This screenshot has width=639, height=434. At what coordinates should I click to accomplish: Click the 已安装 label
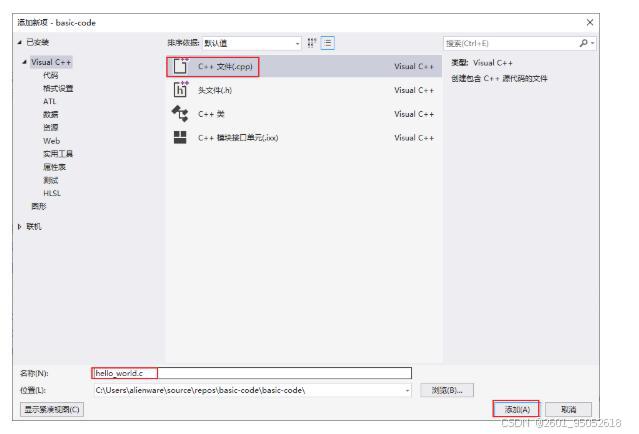[37, 42]
